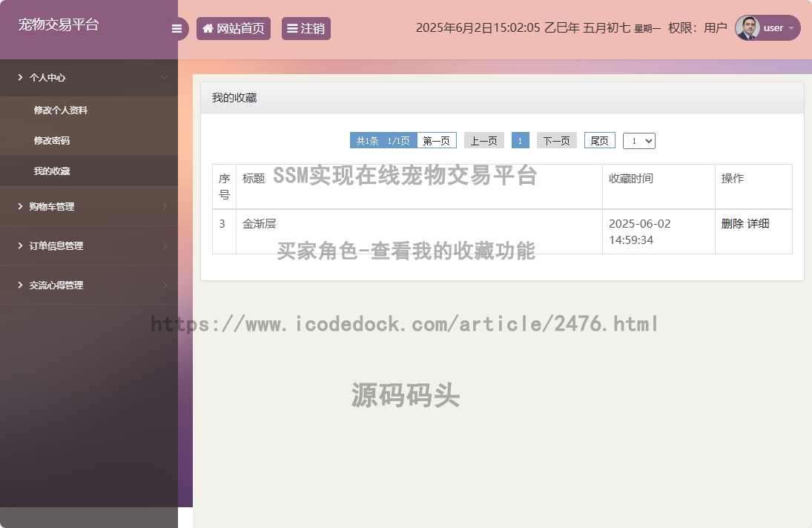812x528 pixels.
Task: Click the 上一页 pagination button
Action: tap(483, 141)
